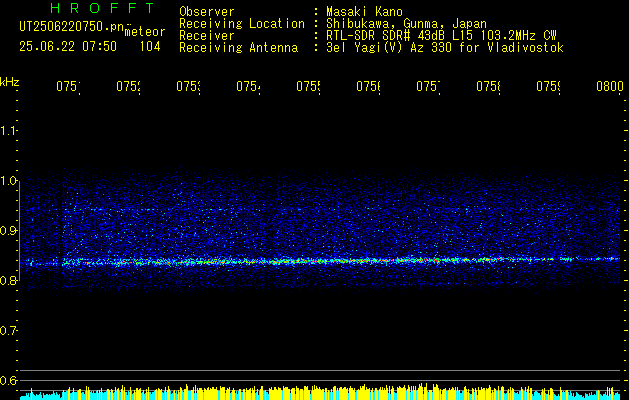Click the 0751 time marker

tap(68, 87)
